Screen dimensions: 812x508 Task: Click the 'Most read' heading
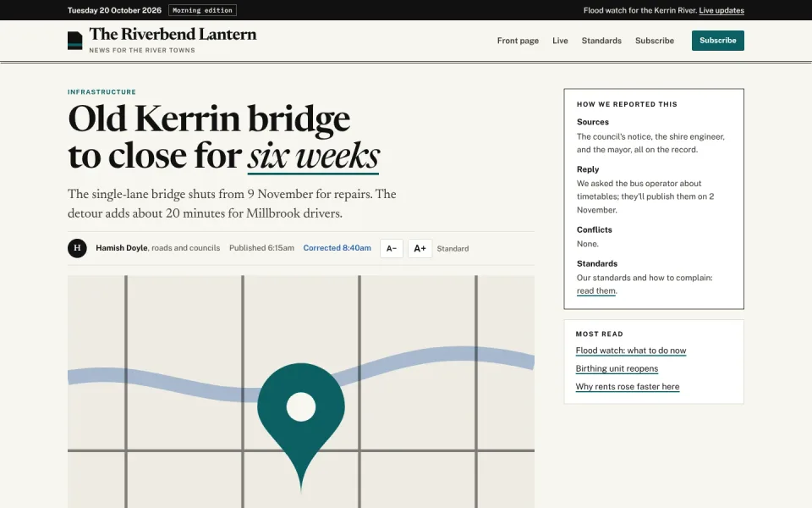599,334
